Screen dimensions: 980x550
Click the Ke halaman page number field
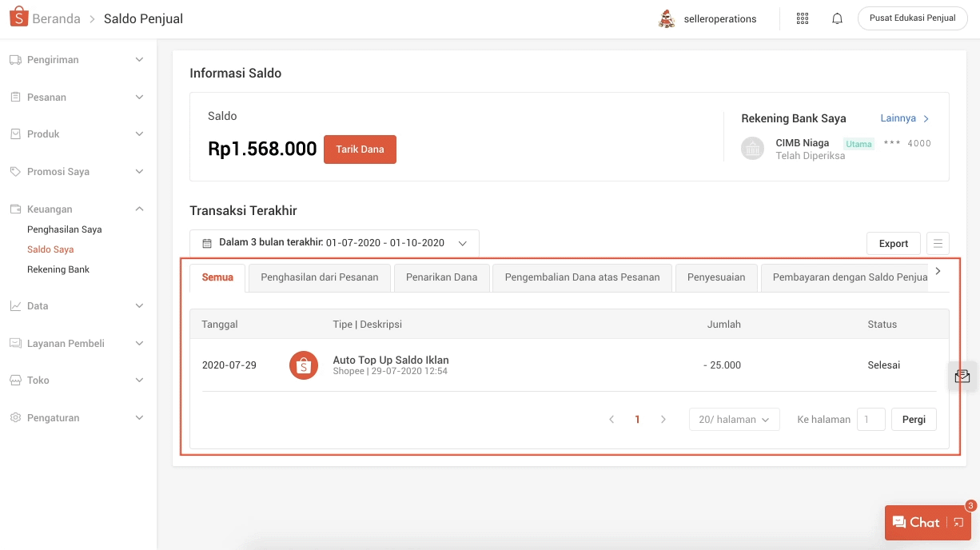[x=871, y=419]
